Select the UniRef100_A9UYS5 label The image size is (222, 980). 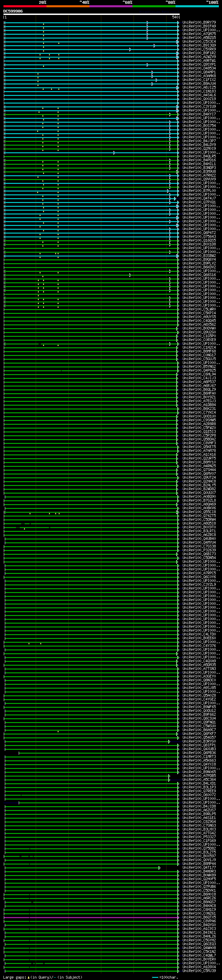199,317
